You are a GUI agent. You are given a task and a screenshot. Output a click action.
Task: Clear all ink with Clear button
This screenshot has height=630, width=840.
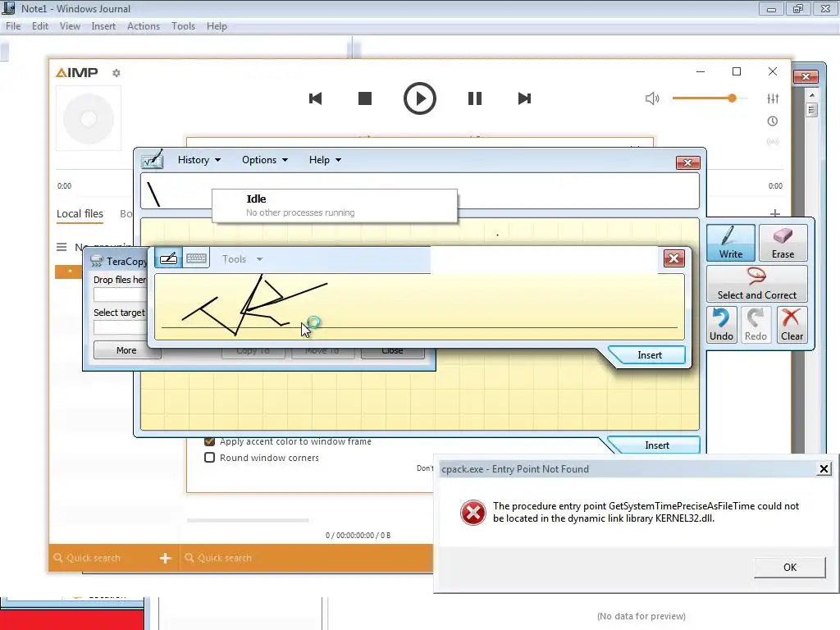pos(792,325)
